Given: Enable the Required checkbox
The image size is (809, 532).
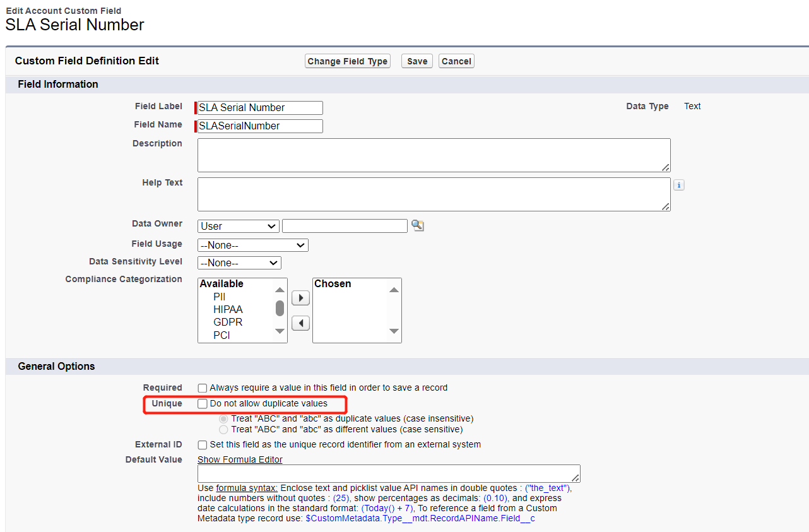Looking at the screenshot, I should point(202,387).
